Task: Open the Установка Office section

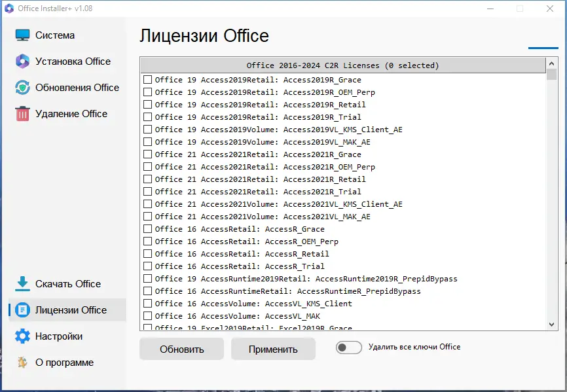Action: (73, 62)
